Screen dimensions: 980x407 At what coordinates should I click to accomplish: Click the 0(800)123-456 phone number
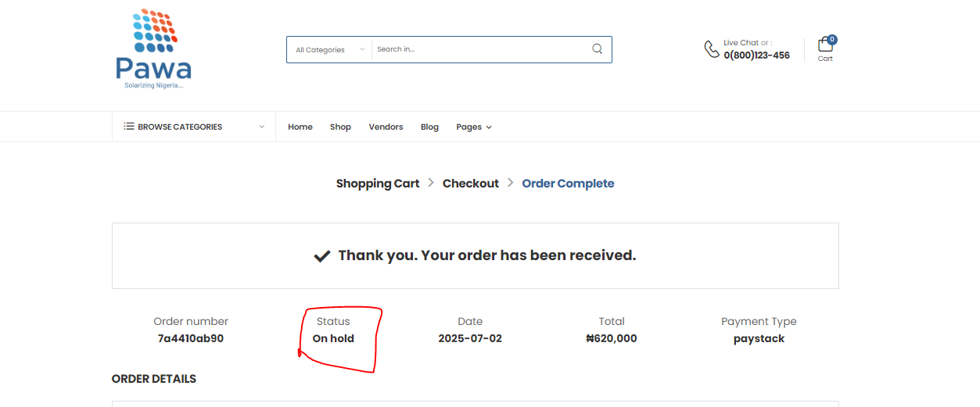tap(756, 55)
